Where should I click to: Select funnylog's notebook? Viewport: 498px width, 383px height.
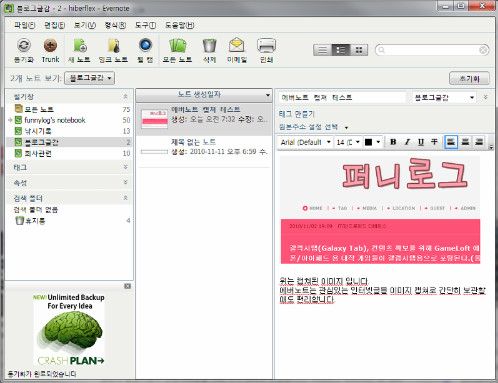(x=69, y=120)
